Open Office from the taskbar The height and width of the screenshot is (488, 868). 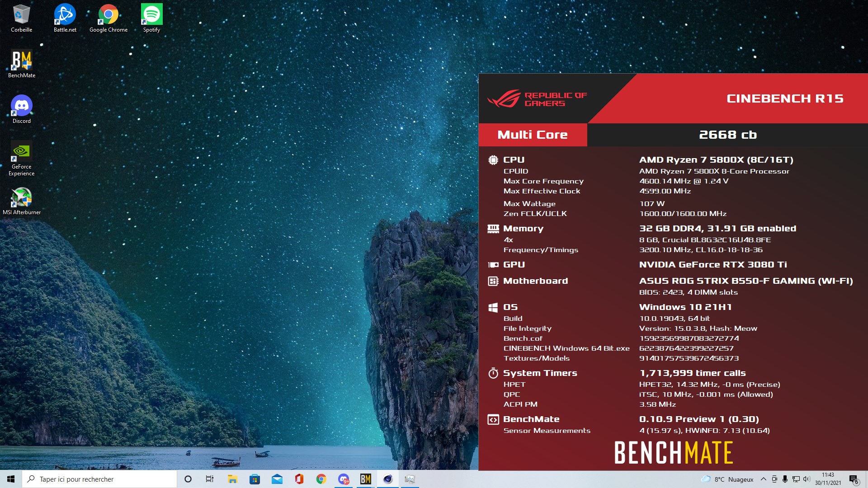click(x=299, y=479)
